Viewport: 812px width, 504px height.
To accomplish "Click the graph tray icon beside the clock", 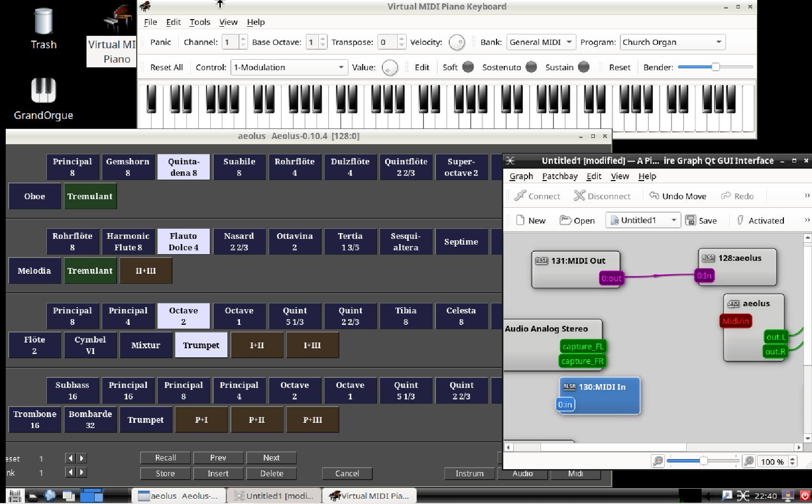I will (743, 496).
